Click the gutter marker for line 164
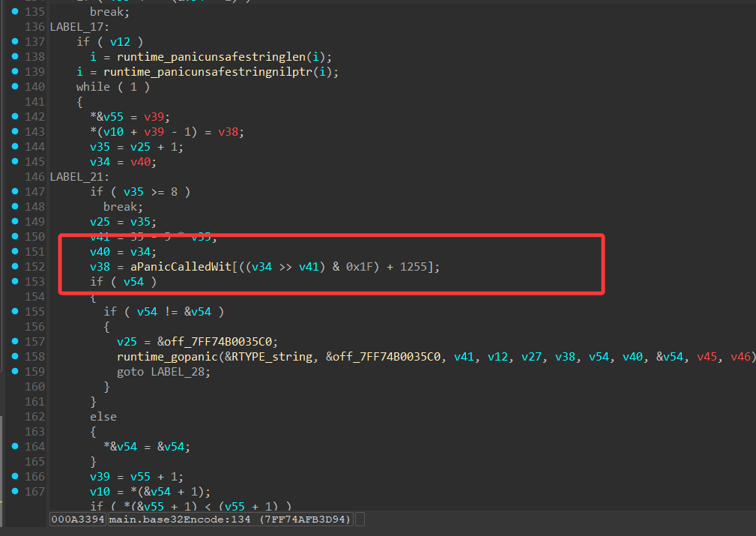The width and height of the screenshot is (756, 536). 15,447
